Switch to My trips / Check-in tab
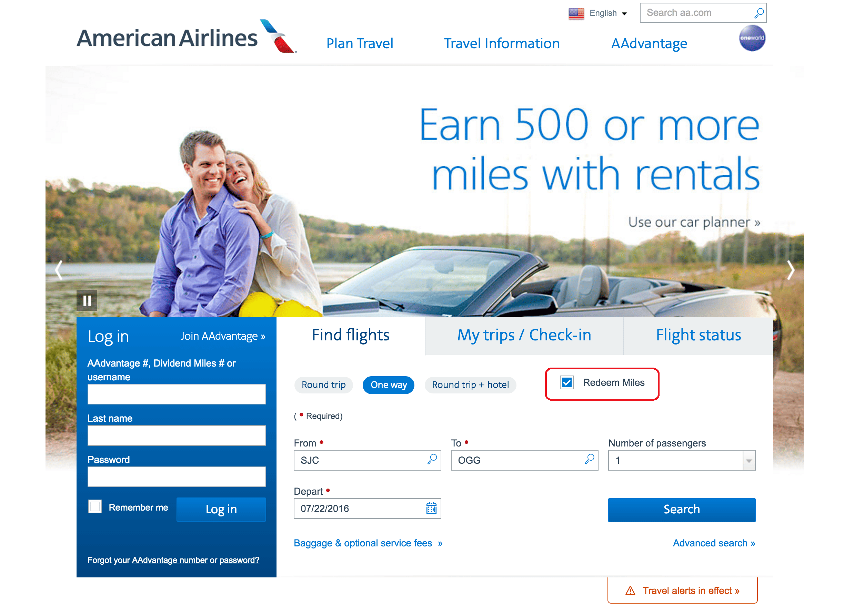This screenshot has height=616, width=844. [x=524, y=335]
